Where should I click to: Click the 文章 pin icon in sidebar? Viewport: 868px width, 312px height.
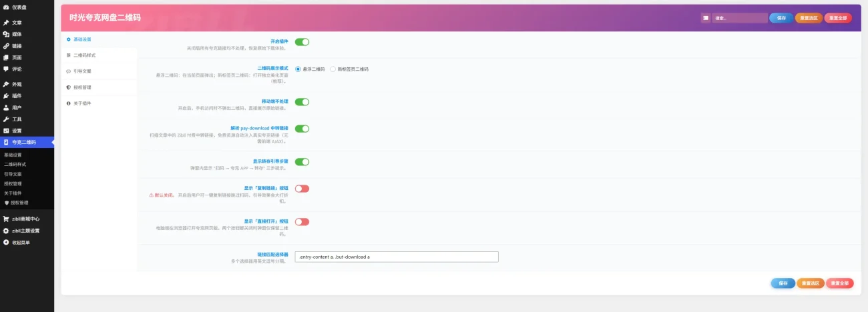(6, 23)
